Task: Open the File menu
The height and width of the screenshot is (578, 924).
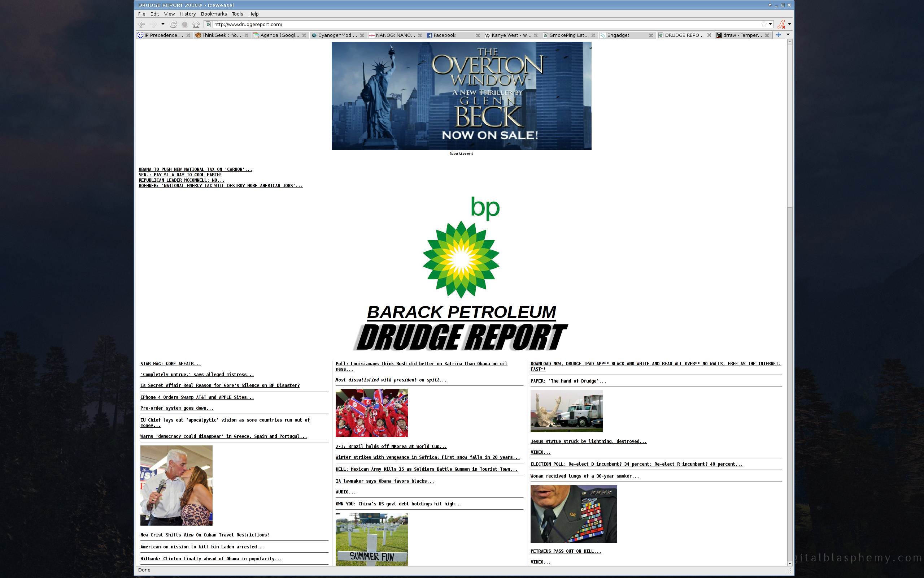Action: coord(141,14)
